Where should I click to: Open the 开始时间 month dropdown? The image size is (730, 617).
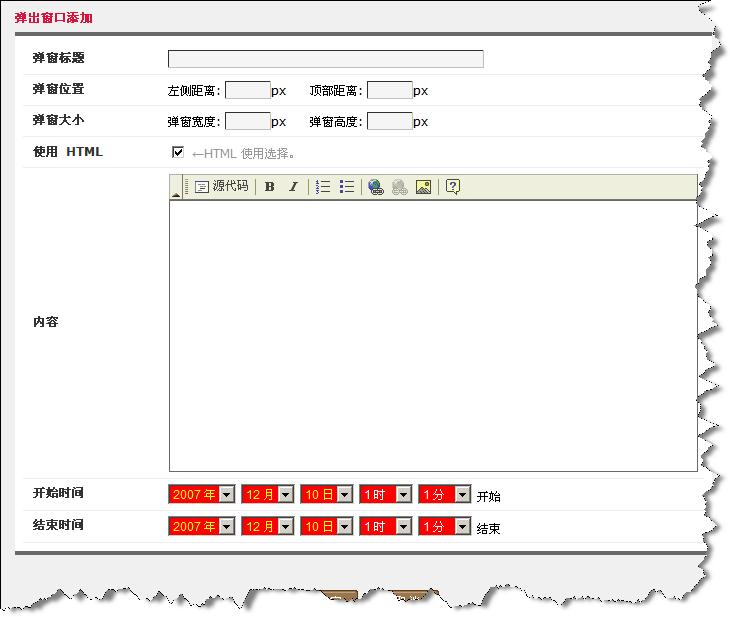click(x=268, y=494)
